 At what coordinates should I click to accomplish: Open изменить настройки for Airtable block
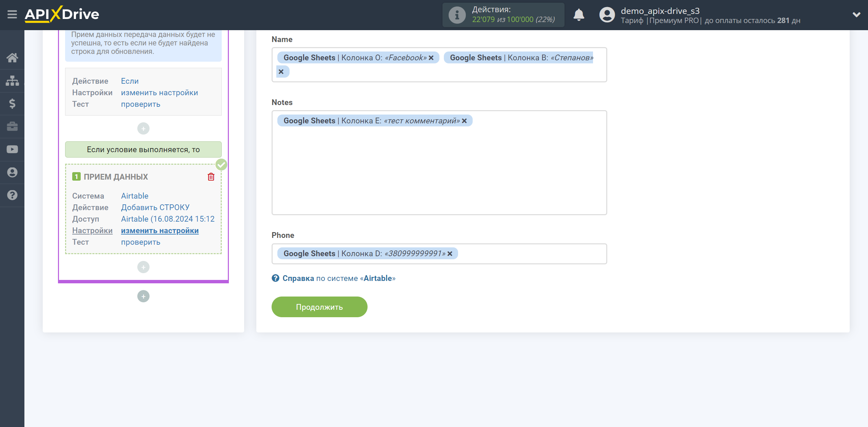[160, 231]
